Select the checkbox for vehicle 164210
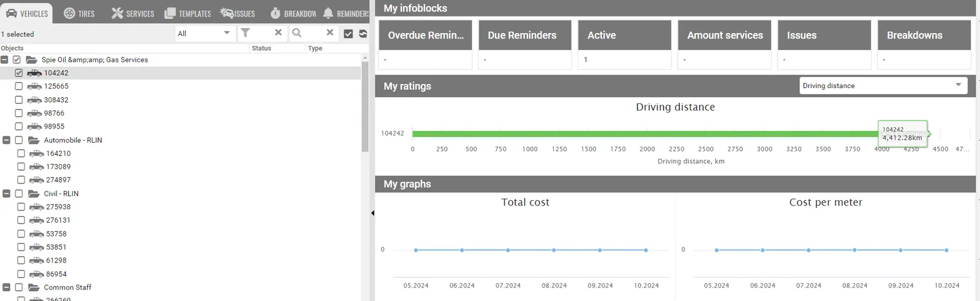980x301 pixels. [x=21, y=153]
